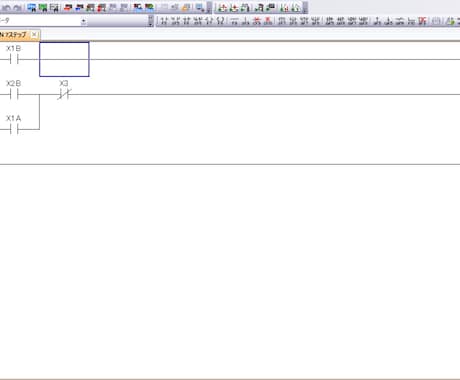Open the second top toolbar's options arrow
Viewport: 460px width, 380px height.
(x=305, y=8)
